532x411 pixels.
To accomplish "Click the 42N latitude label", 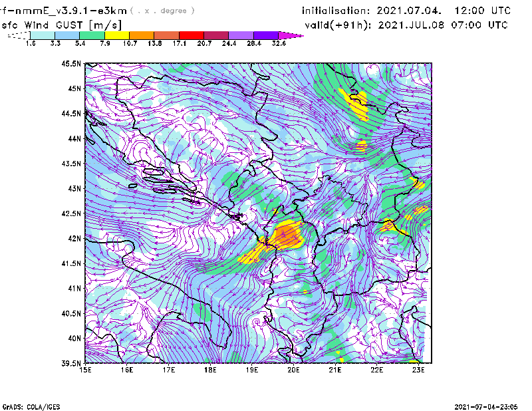I will pyautogui.click(x=74, y=239).
